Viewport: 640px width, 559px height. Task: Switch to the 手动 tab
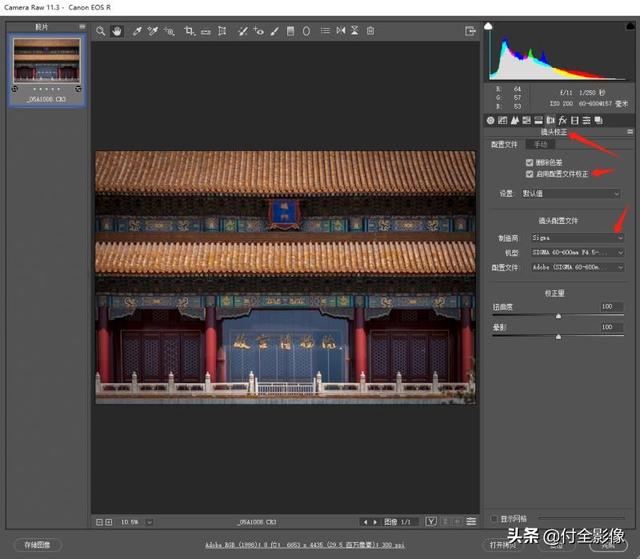point(541,144)
